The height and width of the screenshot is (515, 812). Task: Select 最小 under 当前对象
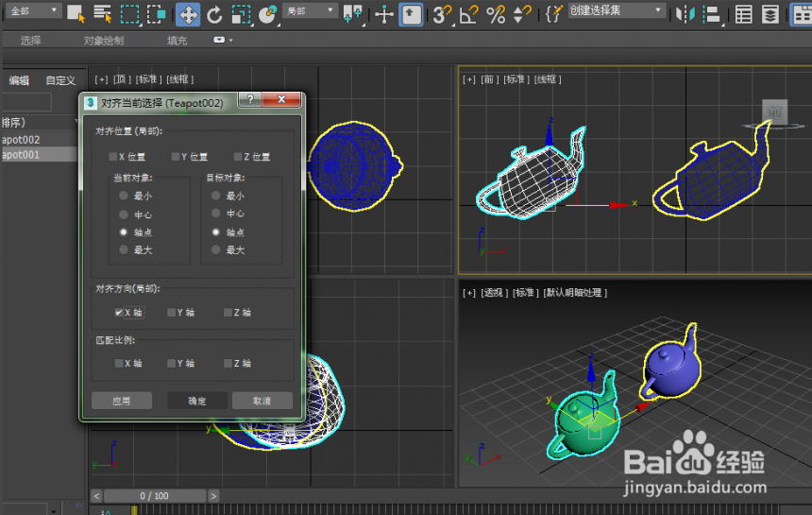[124, 196]
